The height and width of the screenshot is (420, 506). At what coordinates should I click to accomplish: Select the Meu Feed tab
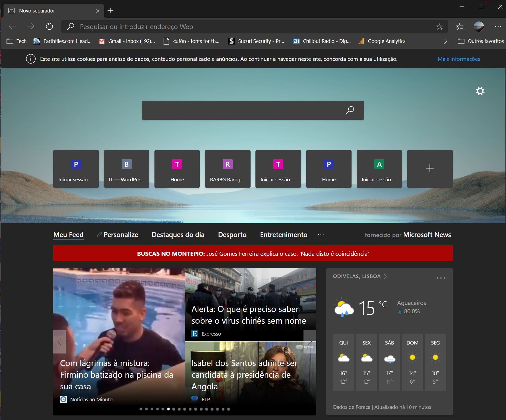tap(68, 235)
